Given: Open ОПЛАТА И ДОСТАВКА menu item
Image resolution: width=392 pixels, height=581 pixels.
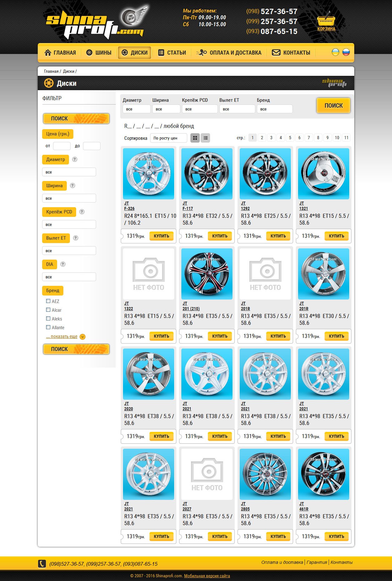Looking at the screenshot, I should 229,53.
